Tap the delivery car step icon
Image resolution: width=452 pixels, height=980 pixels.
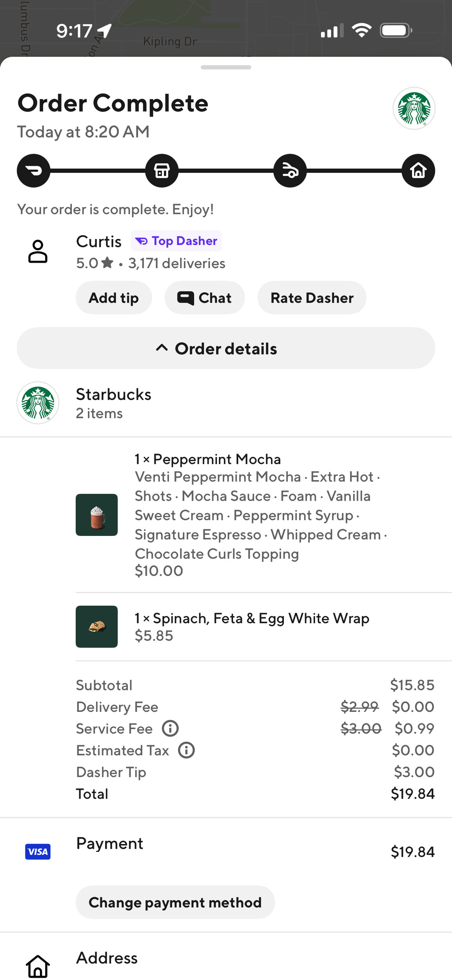290,171
